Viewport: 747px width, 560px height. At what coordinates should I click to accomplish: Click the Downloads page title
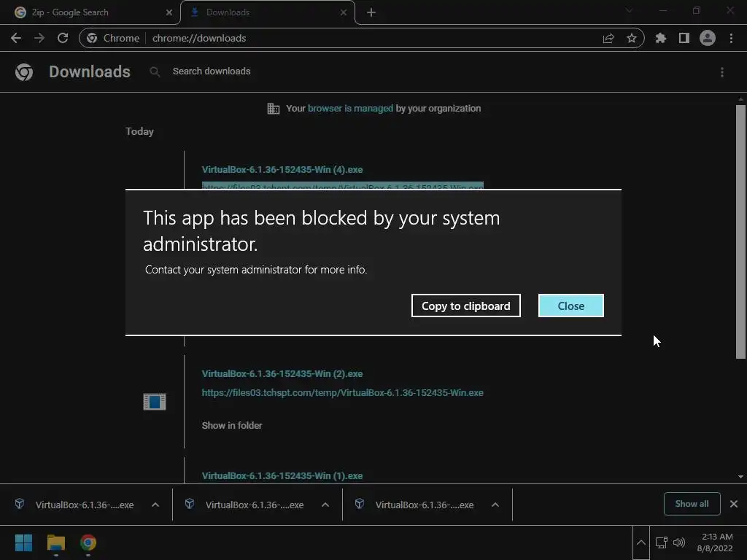(x=90, y=71)
